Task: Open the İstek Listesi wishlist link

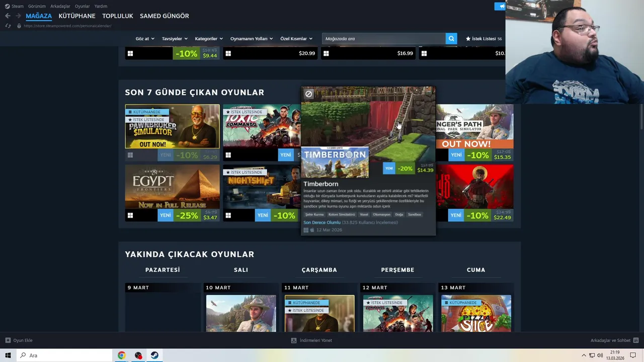Action: 484,39
